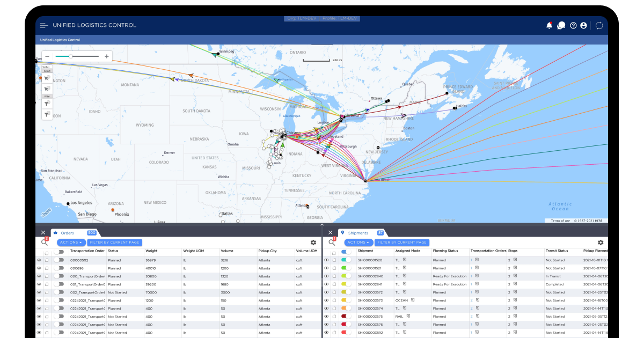Sort by Planning Status column header

(445, 251)
